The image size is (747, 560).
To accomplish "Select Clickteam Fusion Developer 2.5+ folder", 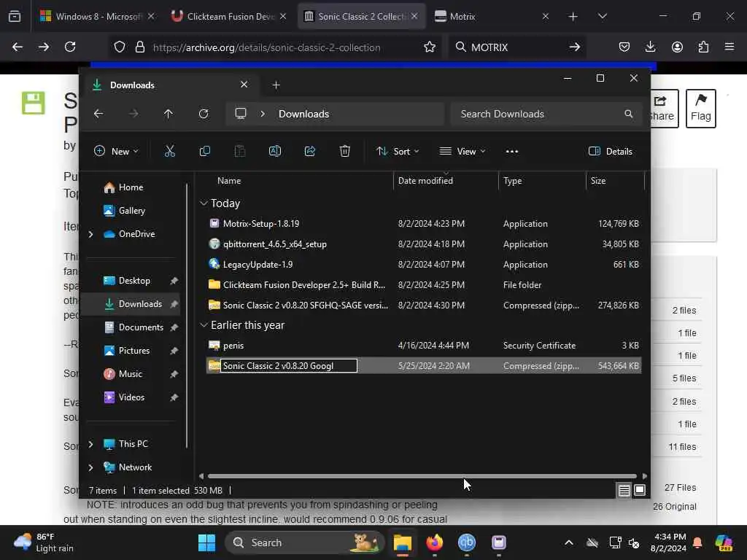I will (x=424, y=285).
